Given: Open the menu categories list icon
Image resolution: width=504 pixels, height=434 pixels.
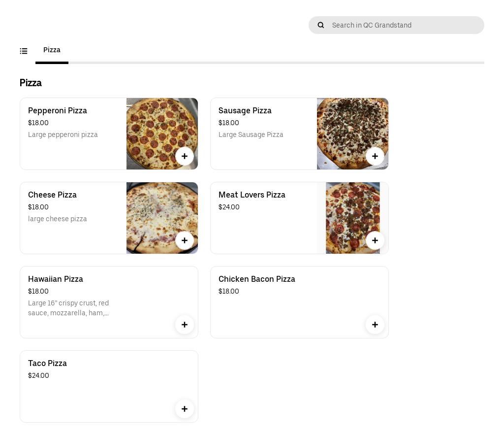Looking at the screenshot, I should tap(24, 51).
